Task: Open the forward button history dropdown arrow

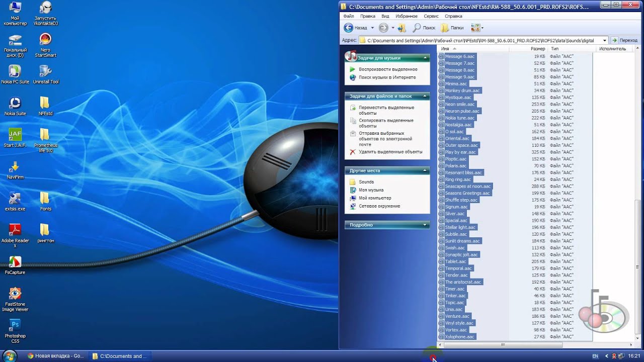Action: (x=393, y=28)
